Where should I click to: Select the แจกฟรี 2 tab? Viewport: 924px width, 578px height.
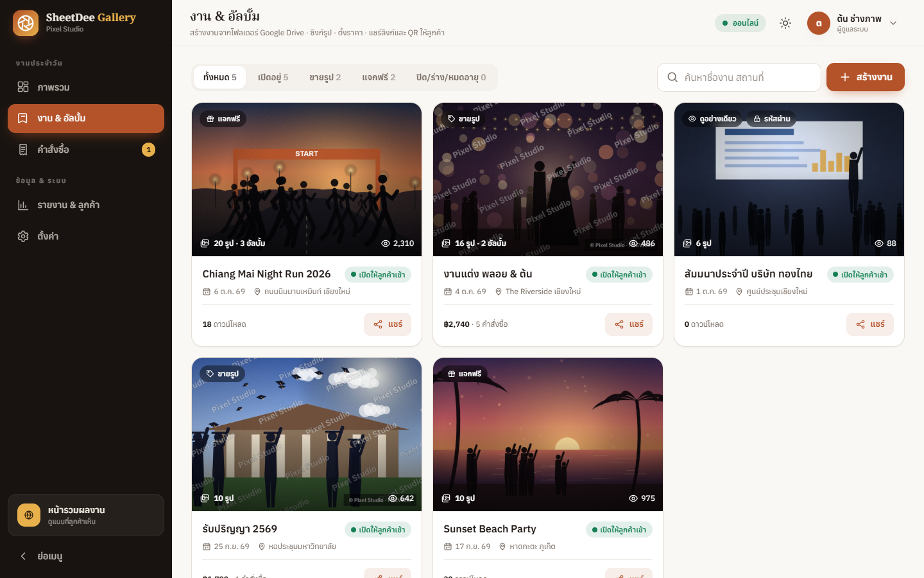(x=379, y=77)
